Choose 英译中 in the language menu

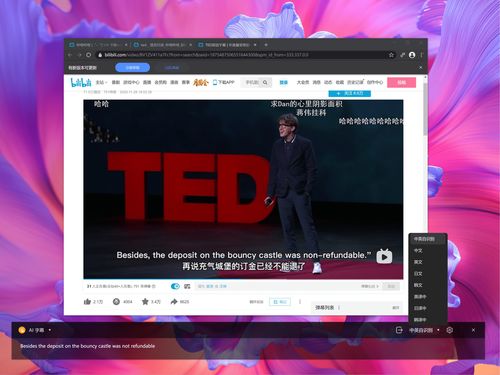coord(428,297)
